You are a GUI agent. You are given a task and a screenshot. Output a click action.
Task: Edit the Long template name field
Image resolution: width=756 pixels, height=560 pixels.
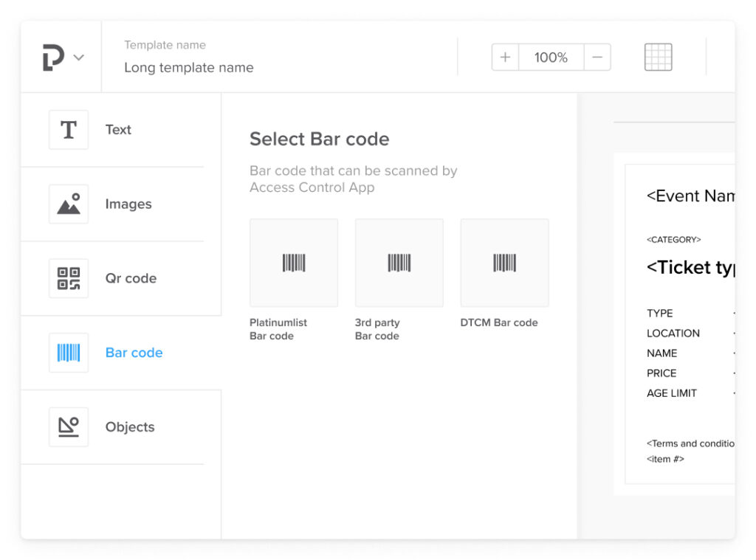click(189, 68)
